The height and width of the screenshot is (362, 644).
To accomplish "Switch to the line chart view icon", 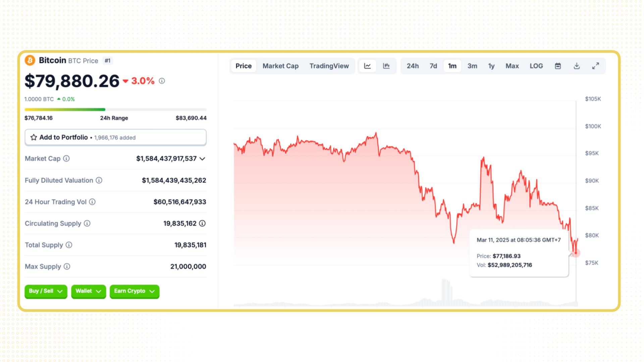I will [x=367, y=66].
